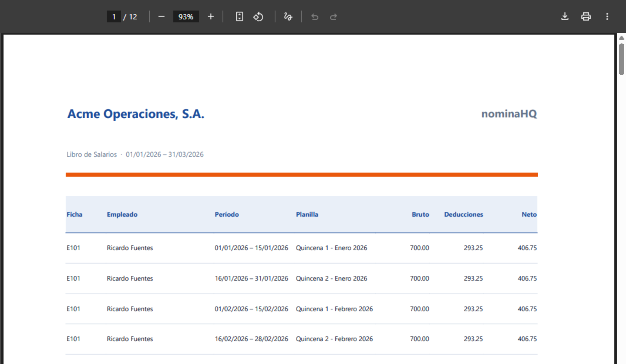Click the fit to page icon
Screen dimensions: 626x364
tap(239, 17)
